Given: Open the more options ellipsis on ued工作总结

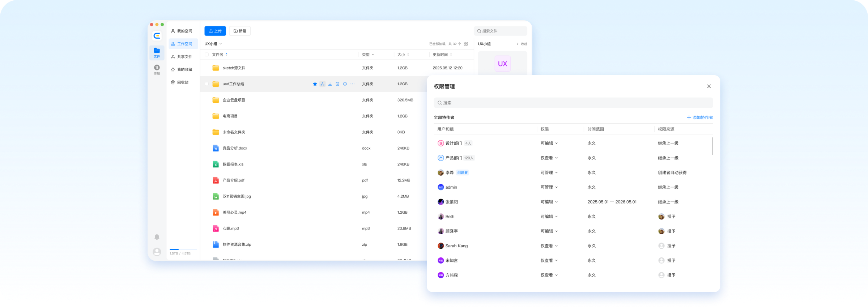Looking at the screenshot, I should [353, 84].
